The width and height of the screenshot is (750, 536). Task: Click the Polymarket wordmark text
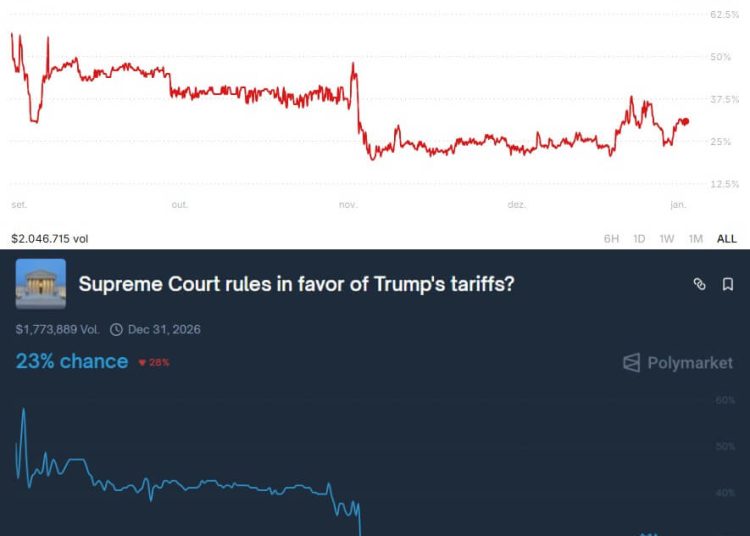click(690, 363)
